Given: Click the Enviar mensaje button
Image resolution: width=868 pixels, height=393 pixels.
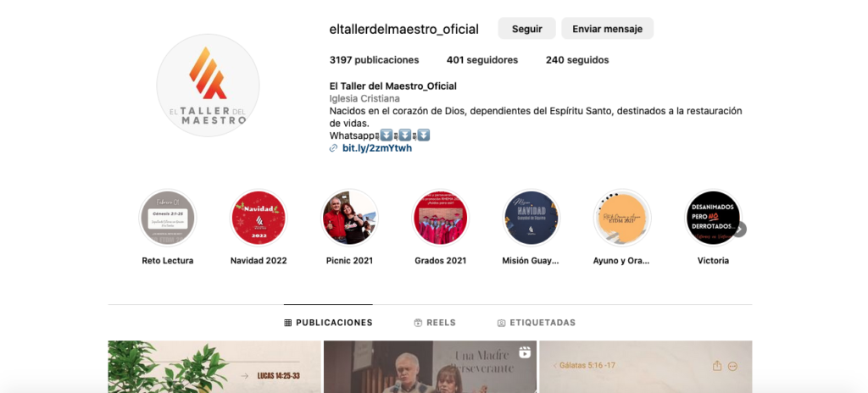Looking at the screenshot, I should click(x=607, y=29).
